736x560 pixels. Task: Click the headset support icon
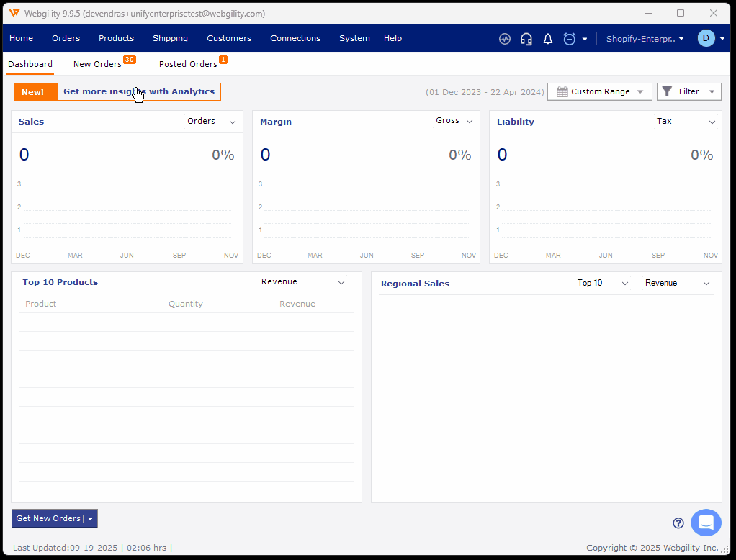[x=526, y=39]
